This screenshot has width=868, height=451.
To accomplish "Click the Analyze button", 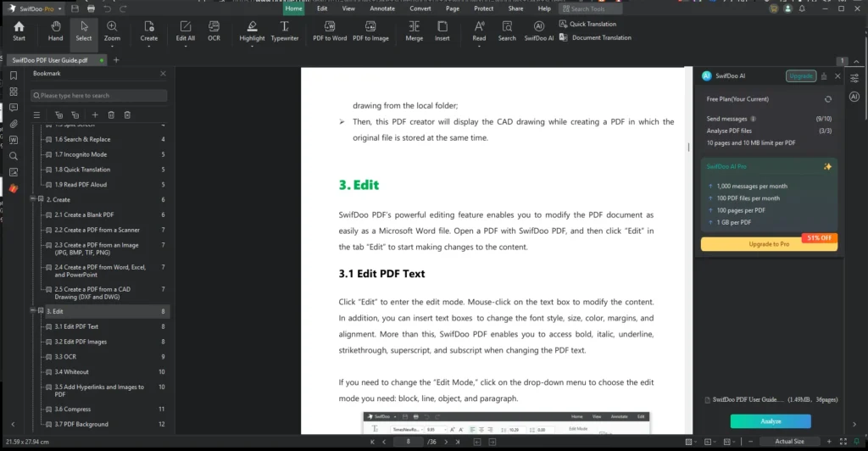I will point(771,421).
